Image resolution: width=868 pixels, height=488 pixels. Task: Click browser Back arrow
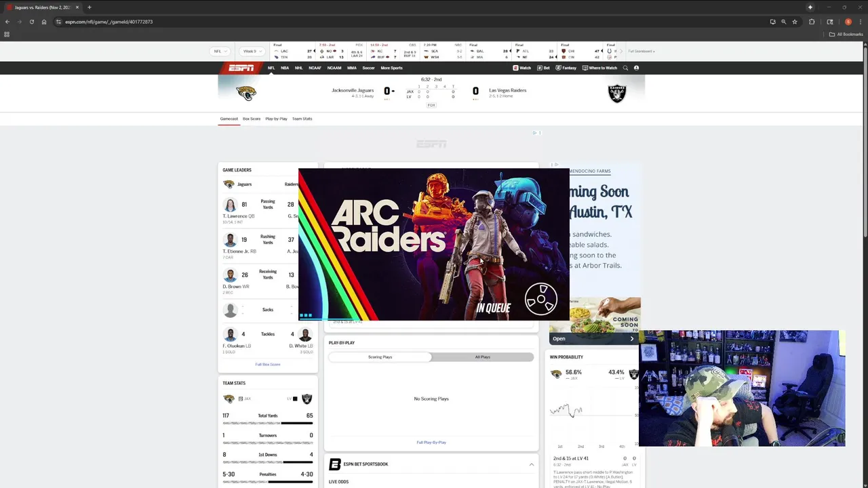click(x=7, y=22)
